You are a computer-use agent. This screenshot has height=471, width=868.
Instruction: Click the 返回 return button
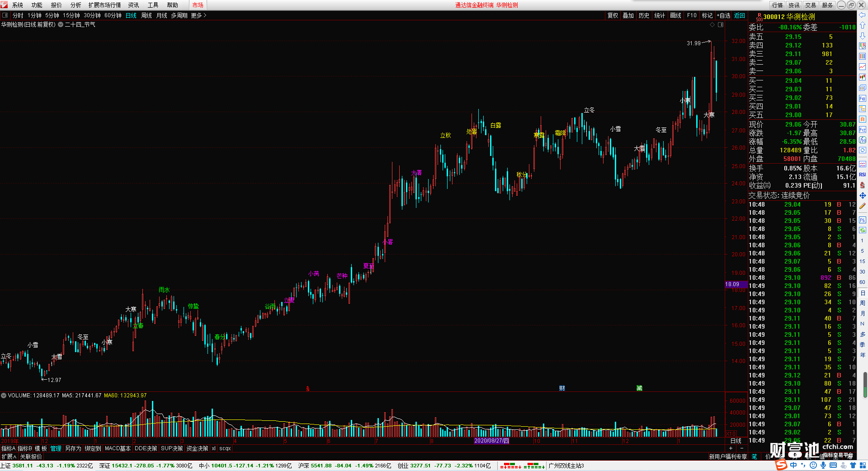point(740,15)
